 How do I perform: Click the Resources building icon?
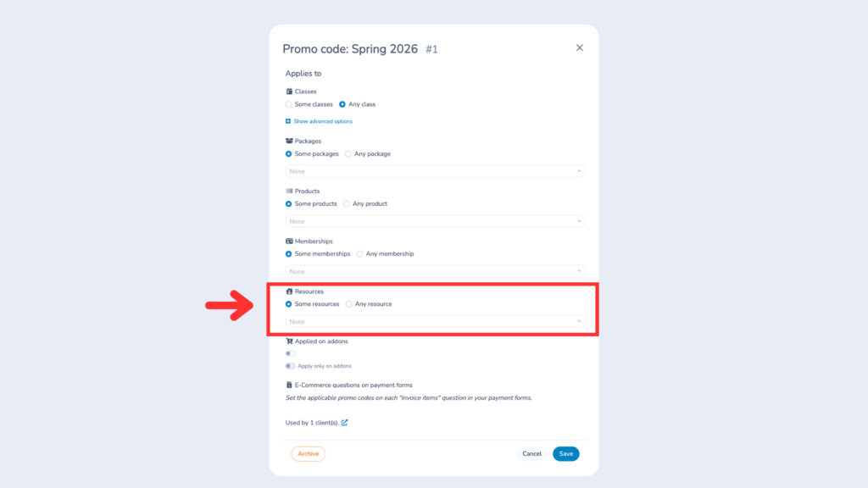(289, 291)
